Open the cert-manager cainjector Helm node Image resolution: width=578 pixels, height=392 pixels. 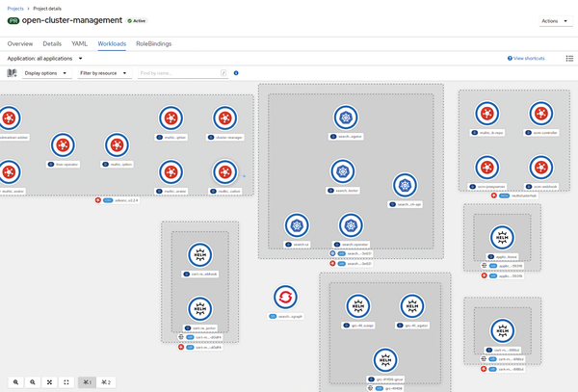click(199, 309)
